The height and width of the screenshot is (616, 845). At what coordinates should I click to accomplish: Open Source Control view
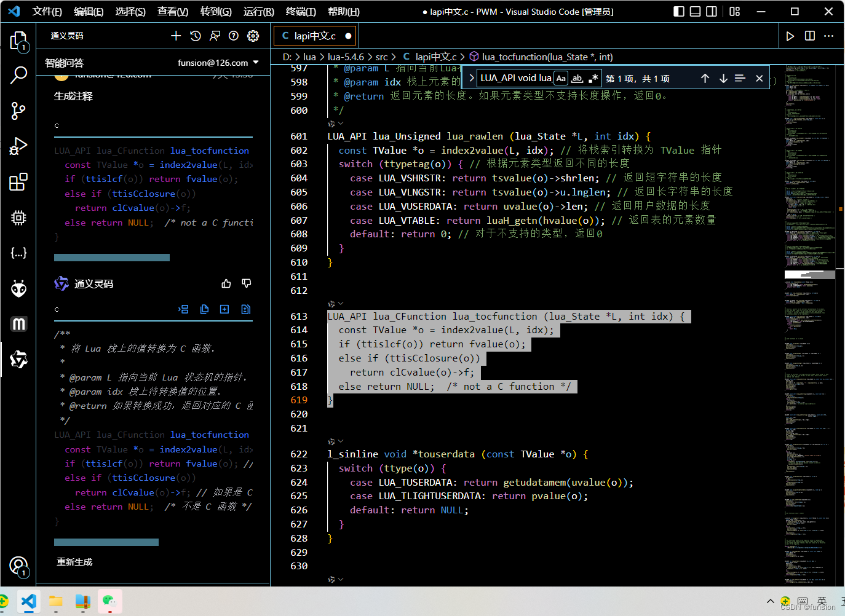[x=18, y=111]
